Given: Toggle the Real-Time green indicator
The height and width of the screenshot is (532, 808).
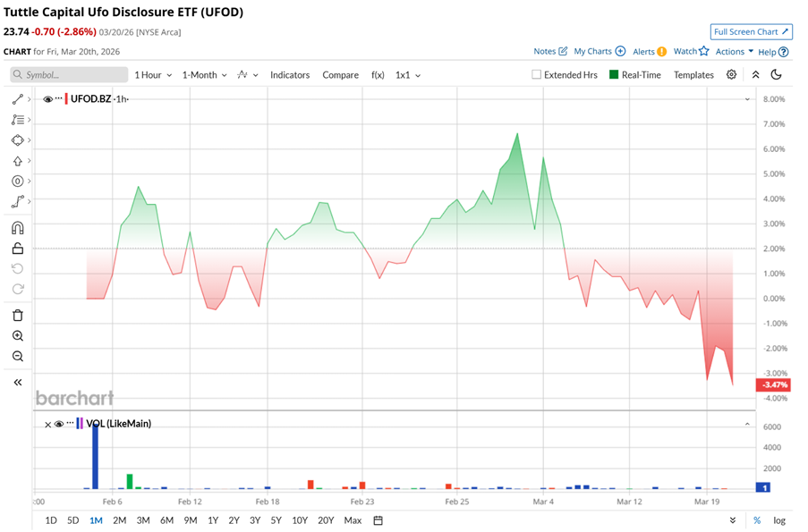Looking at the screenshot, I should [614, 75].
